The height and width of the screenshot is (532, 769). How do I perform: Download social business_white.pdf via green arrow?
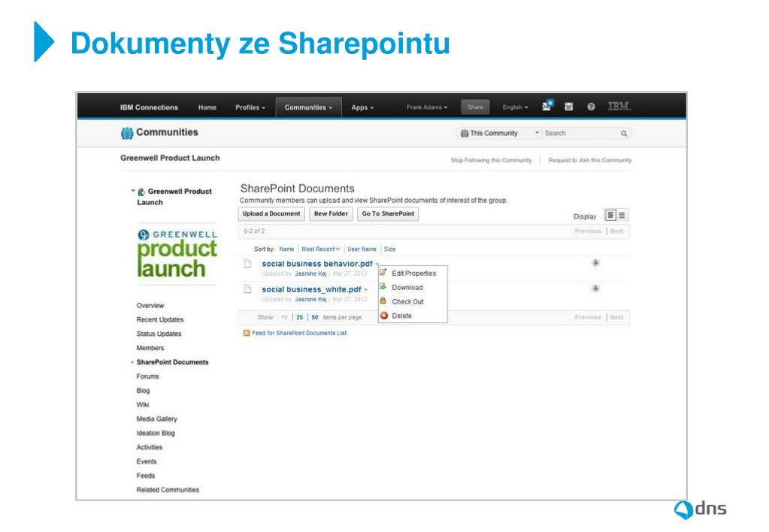click(x=595, y=289)
